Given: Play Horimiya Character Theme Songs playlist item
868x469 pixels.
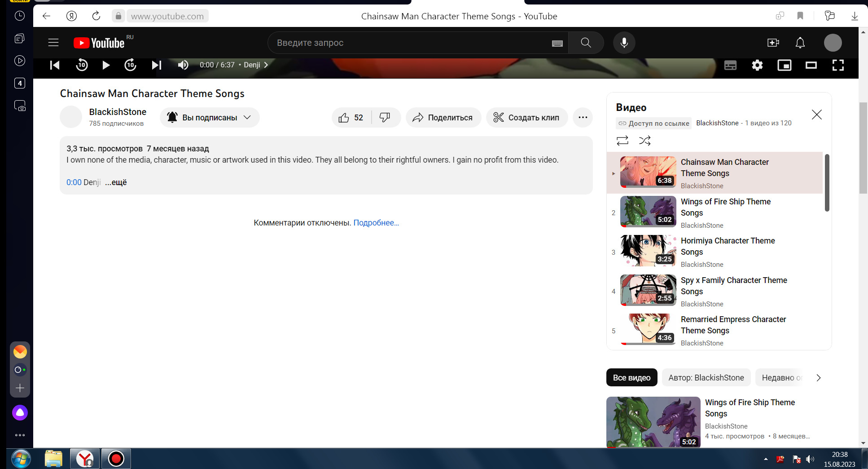Looking at the screenshot, I should (715, 252).
